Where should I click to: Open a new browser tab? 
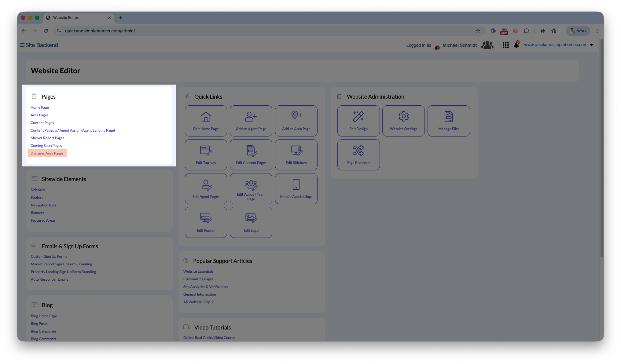click(x=120, y=18)
